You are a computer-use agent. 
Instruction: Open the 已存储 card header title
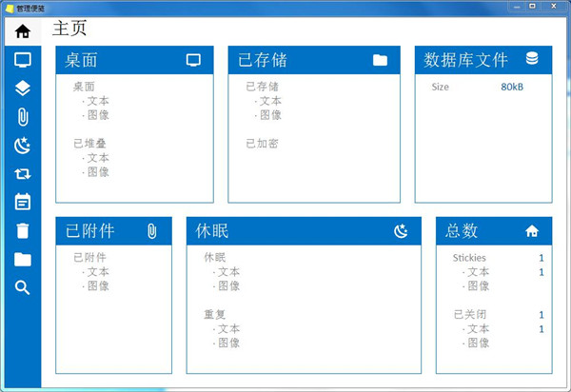[x=263, y=60]
